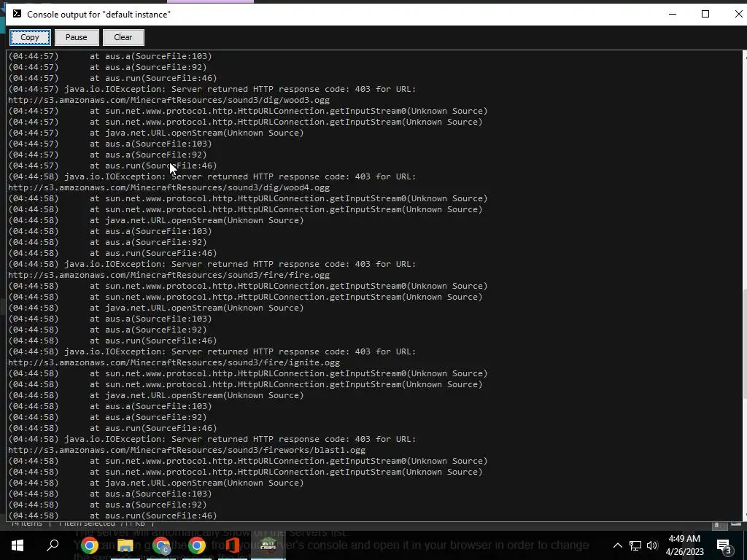This screenshot has width=747, height=560.
Task: Click the Copy button in console window
Action: pos(30,37)
